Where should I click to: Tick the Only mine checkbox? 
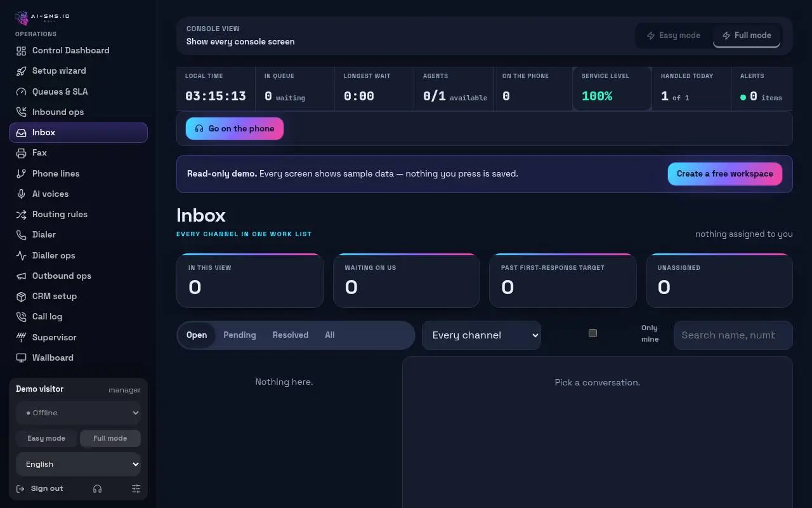point(593,333)
